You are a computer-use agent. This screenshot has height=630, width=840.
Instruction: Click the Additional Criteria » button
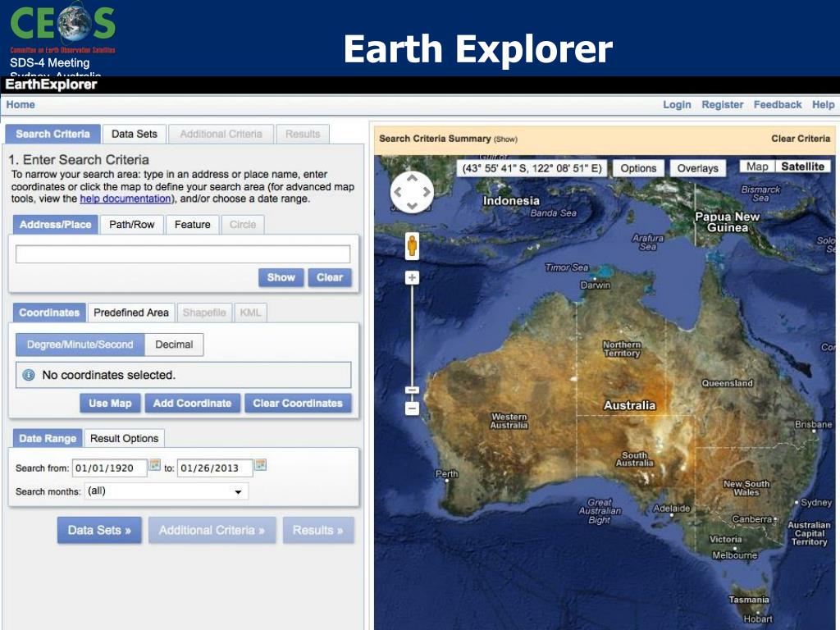pyautogui.click(x=212, y=530)
